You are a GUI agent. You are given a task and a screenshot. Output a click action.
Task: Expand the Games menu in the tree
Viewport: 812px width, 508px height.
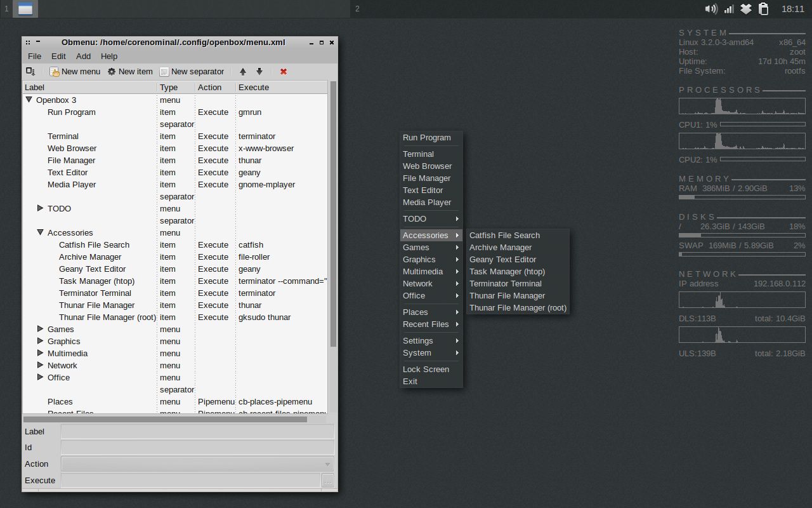tap(40, 329)
